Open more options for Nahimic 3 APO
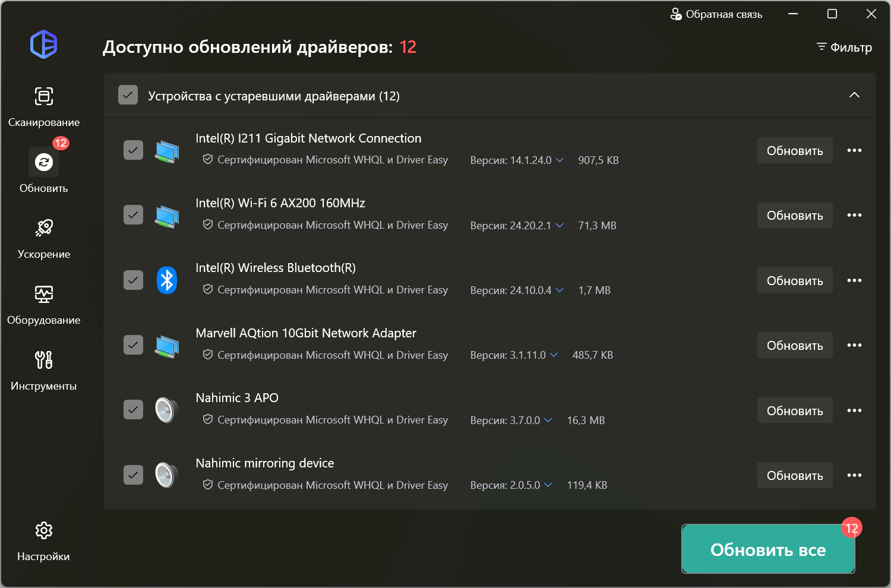The height and width of the screenshot is (588, 891). point(854,410)
